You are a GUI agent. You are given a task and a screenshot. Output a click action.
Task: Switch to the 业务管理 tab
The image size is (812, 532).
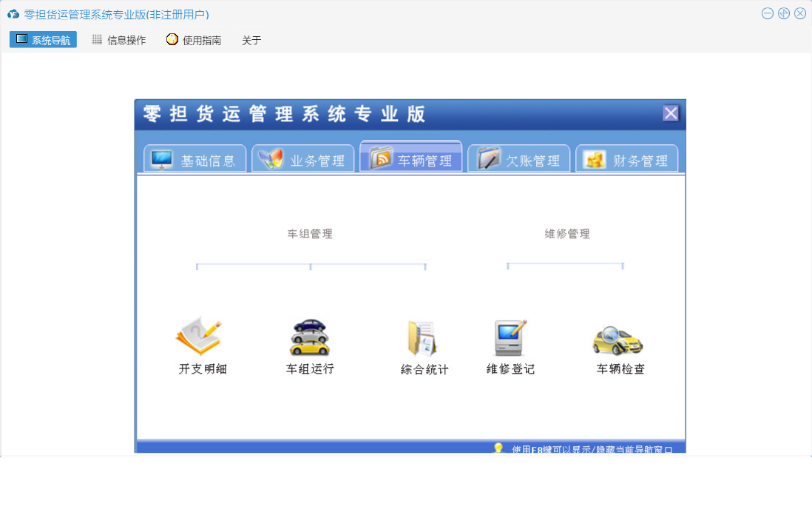click(303, 158)
